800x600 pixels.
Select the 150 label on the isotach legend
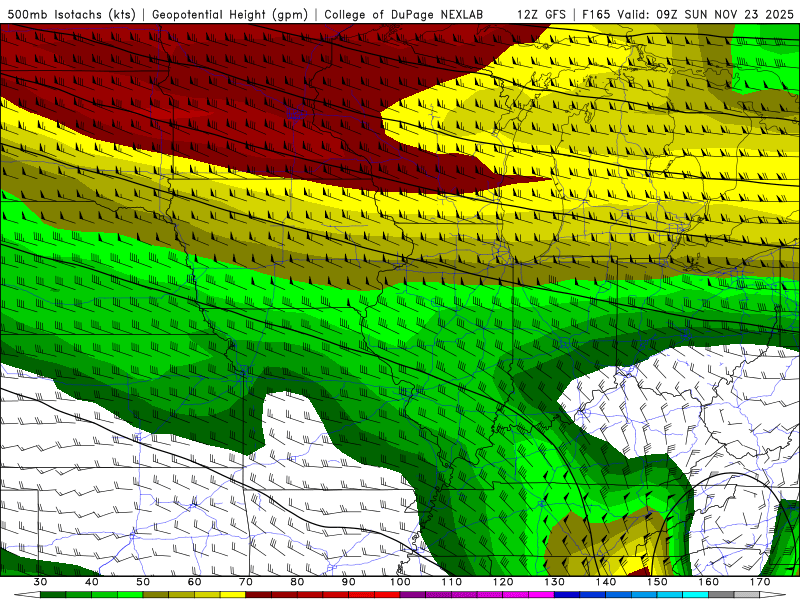(x=657, y=582)
